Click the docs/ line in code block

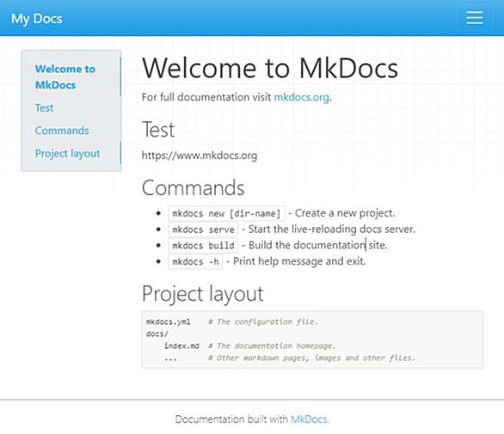157,334
